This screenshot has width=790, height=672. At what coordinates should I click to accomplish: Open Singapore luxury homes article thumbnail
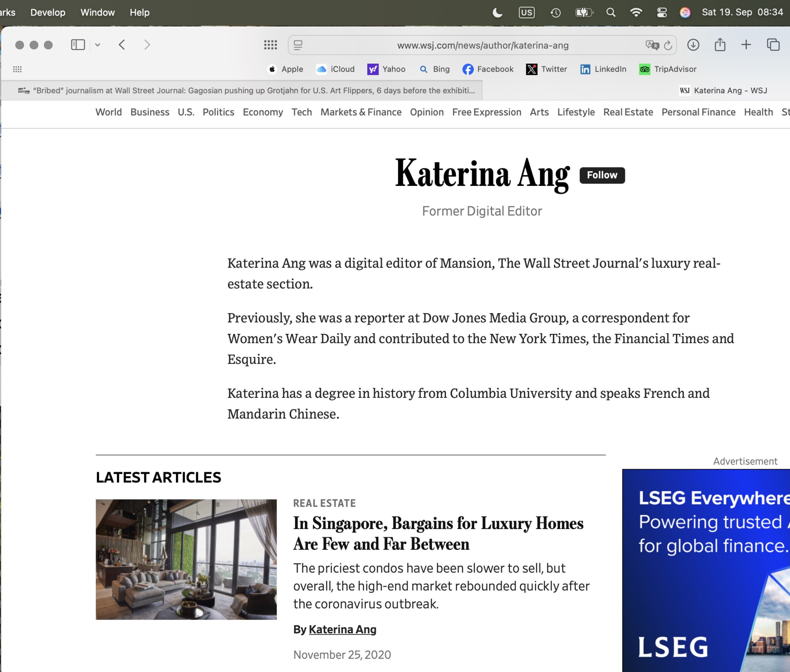pyautogui.click(x=186, y=559)
